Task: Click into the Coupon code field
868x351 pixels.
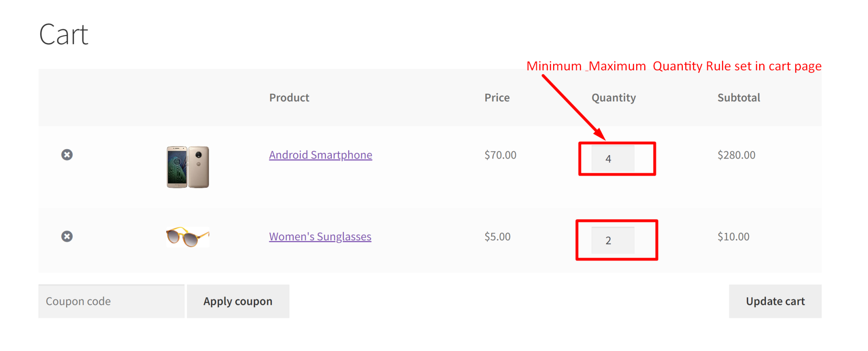Action: [111, 301]
